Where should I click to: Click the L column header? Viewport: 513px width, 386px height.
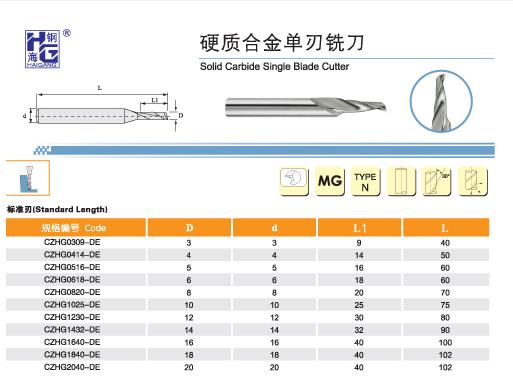(446, 228)
